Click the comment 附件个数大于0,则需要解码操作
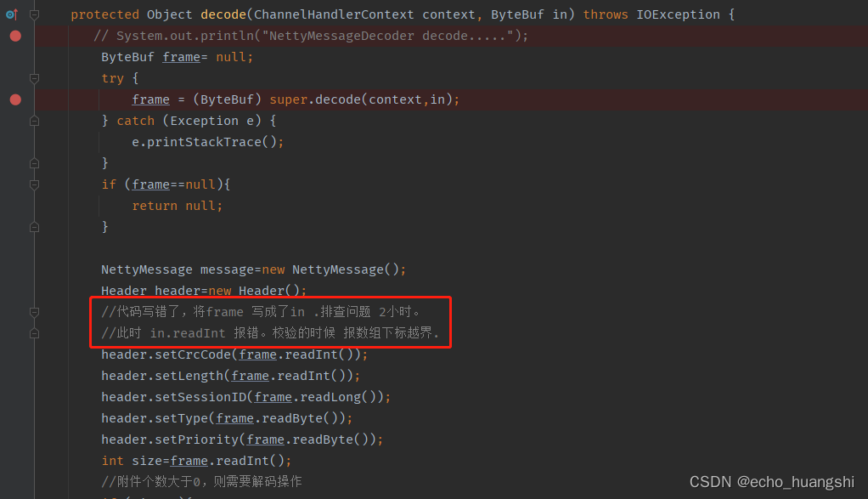The width and height of the screenshot is (868, 499). pyautogui.click(x=201, y=482)
